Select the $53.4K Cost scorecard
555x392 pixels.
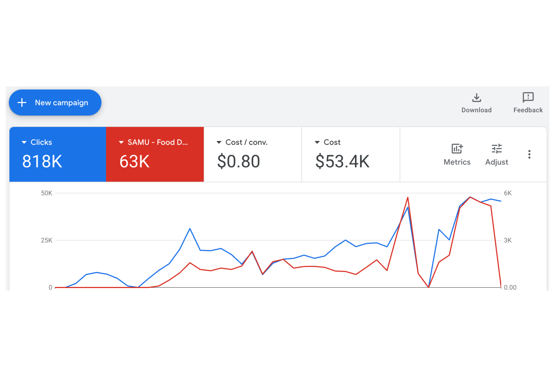[x=351, y=154]
